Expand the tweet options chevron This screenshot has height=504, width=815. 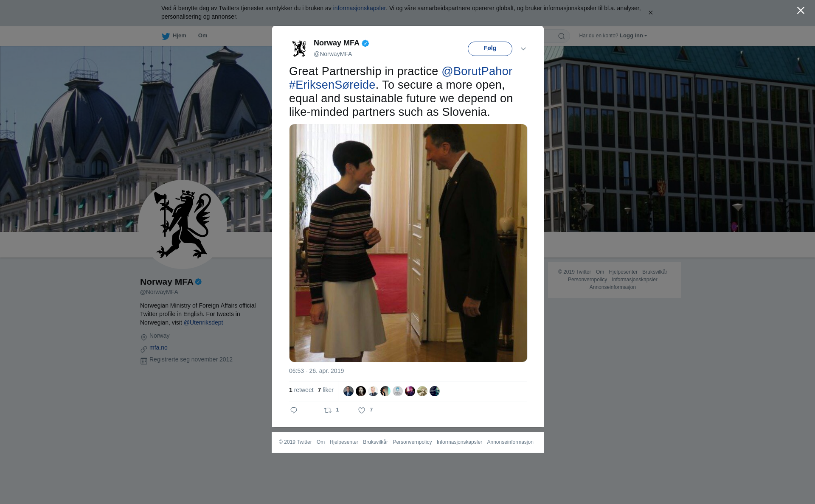(x=523, y=49)
